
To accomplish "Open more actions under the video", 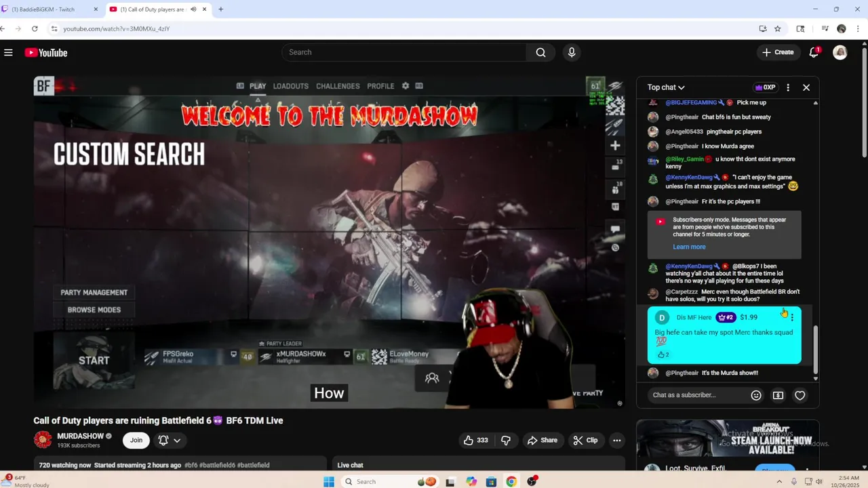I will (x=616, y=440).
